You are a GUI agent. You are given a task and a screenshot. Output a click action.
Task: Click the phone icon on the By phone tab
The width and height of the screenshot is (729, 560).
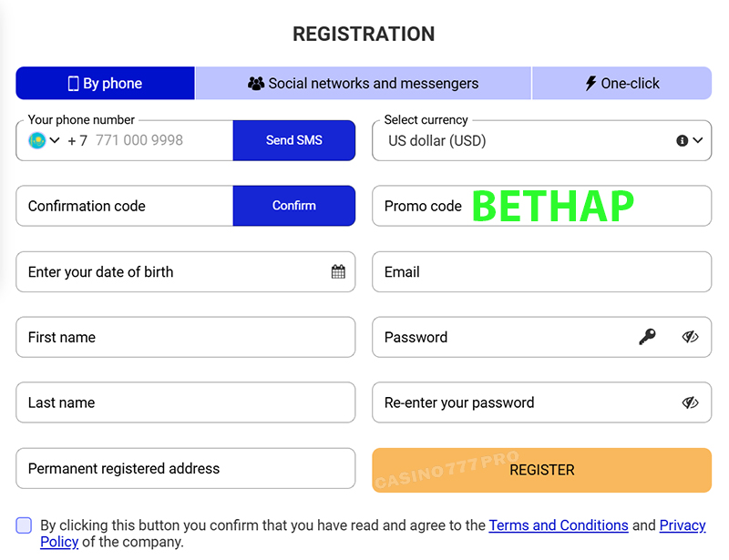(x=74, y=83)
